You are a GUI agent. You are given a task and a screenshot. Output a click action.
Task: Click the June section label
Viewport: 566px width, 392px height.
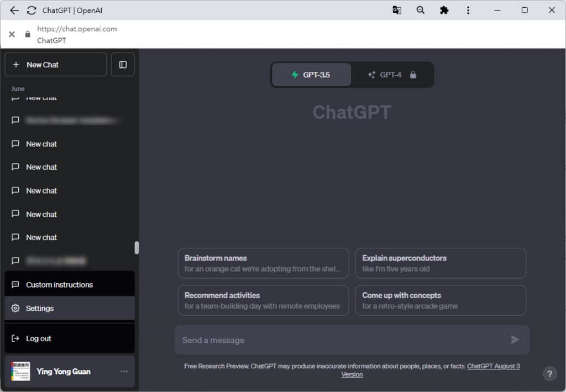[x=18, y=89]
